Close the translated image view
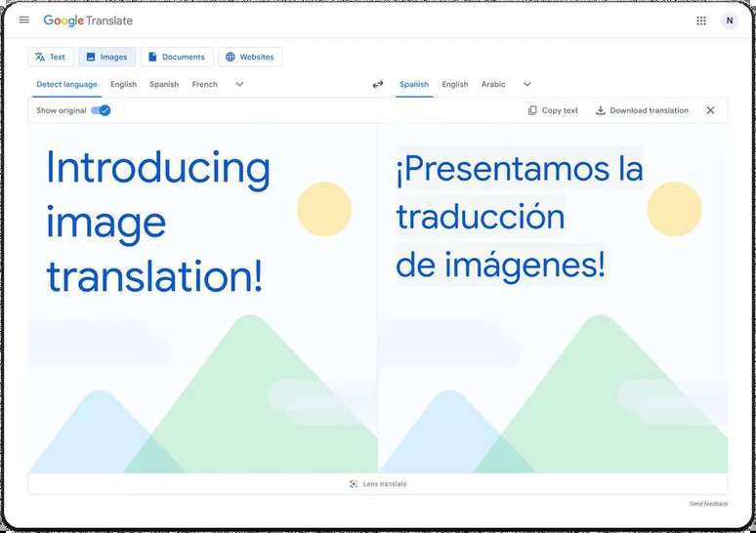The height and width of the screenshot is (533, 756). (710, 110)
